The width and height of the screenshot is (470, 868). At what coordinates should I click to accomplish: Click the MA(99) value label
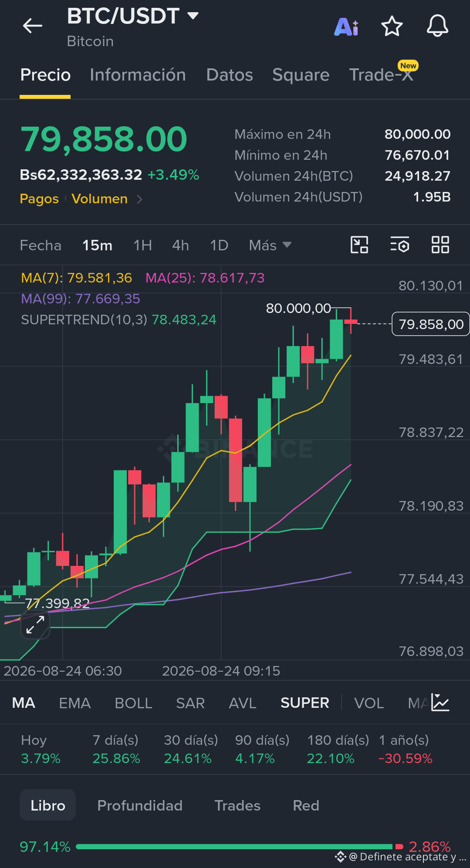[x=81, y=299]
